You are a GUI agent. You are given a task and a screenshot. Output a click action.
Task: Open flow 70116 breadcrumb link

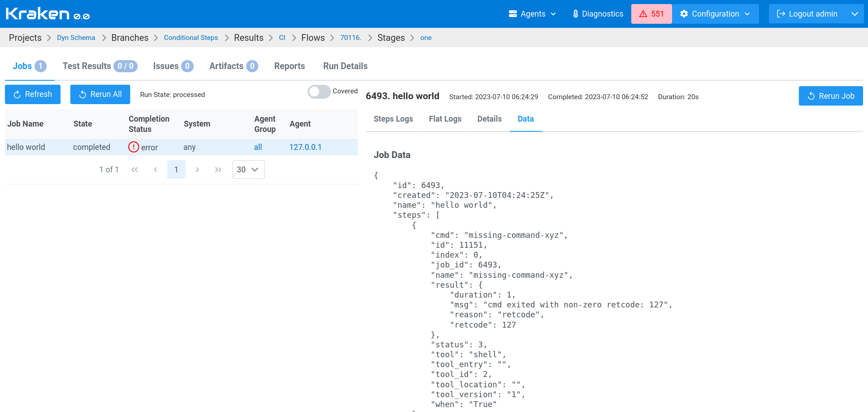click(351, 38)
